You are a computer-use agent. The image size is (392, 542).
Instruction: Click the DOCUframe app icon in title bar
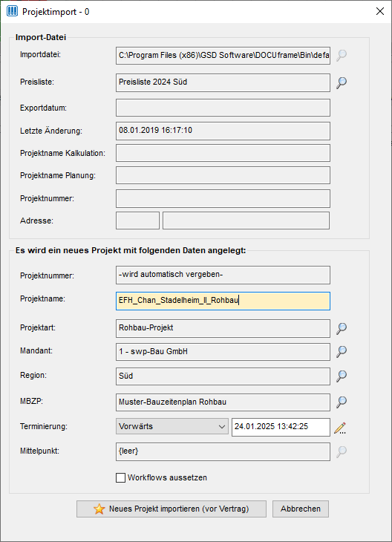[x=12, y=11]
